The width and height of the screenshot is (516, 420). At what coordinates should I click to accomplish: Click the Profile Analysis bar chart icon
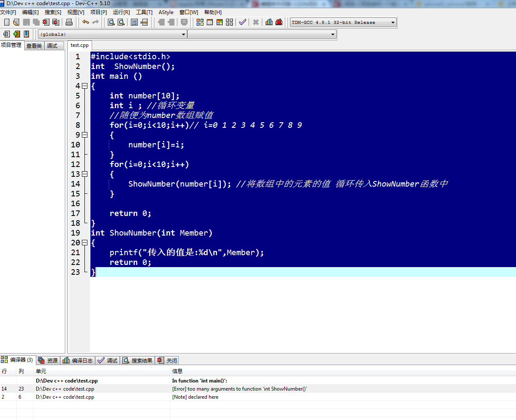[x=269, y=22]
